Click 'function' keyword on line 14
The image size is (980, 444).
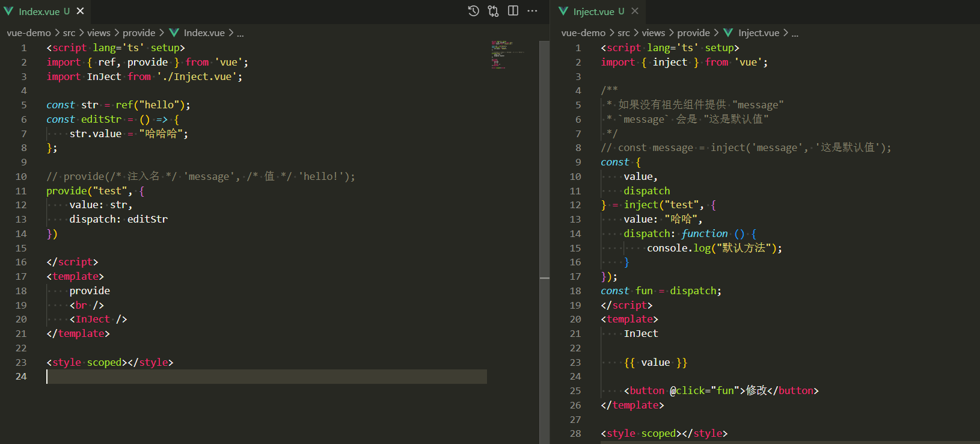(x=705, y=234)
